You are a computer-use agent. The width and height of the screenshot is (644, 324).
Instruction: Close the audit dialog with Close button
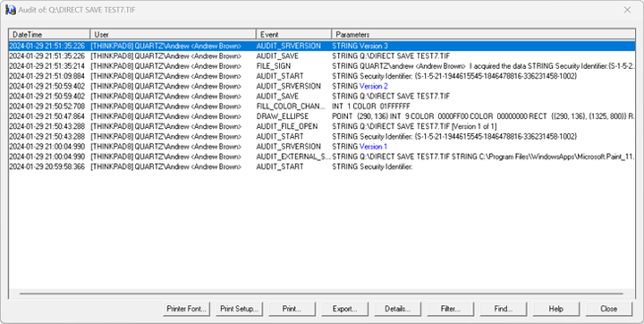point(609,309)
